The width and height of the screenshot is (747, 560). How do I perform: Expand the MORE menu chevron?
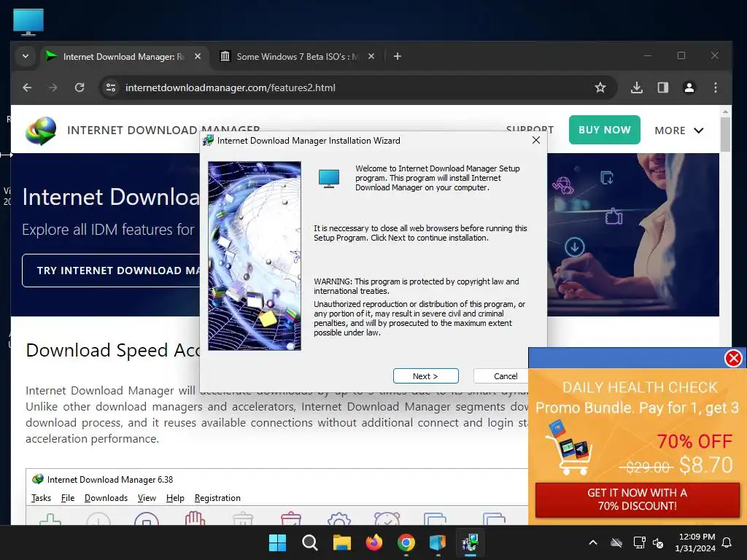coord(698,130)
